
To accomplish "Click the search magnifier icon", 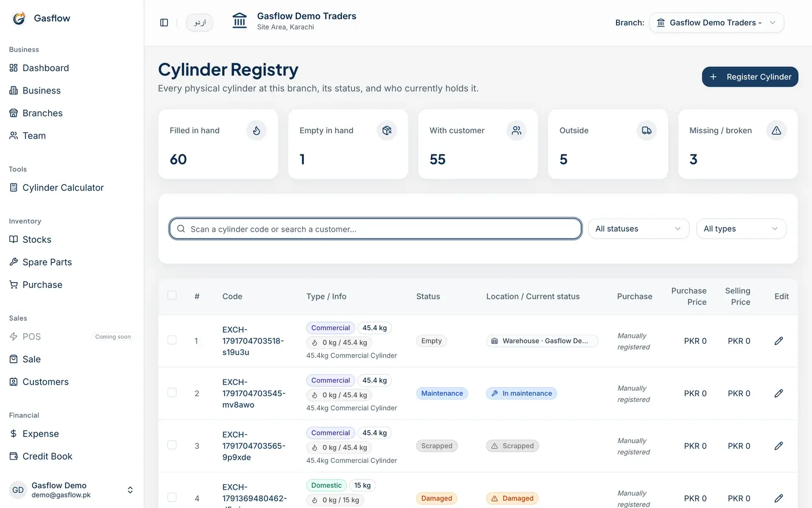I will [x=181, y=229].
